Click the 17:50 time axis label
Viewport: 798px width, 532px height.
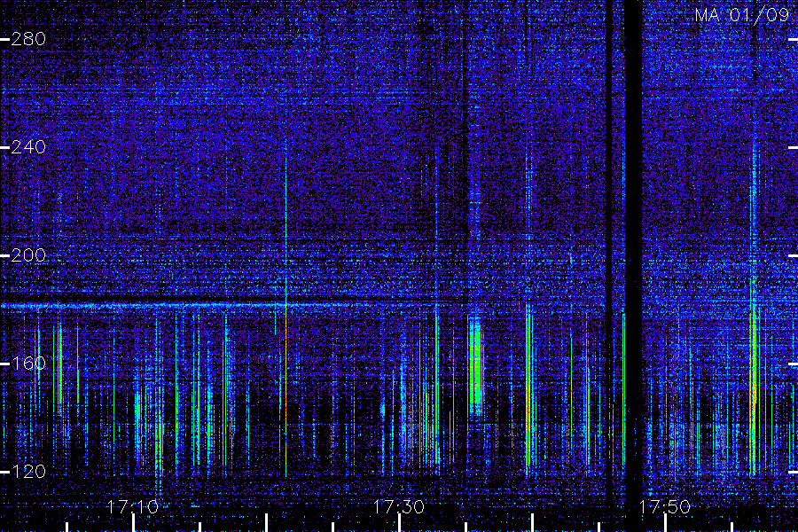(x=665, y=506)
